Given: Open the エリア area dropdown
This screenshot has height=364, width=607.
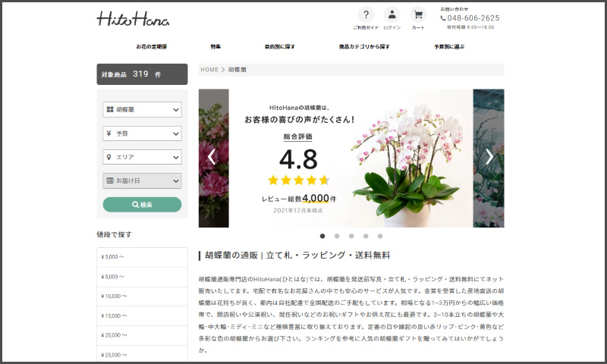Looking at the screenshot, I should 142,157.
